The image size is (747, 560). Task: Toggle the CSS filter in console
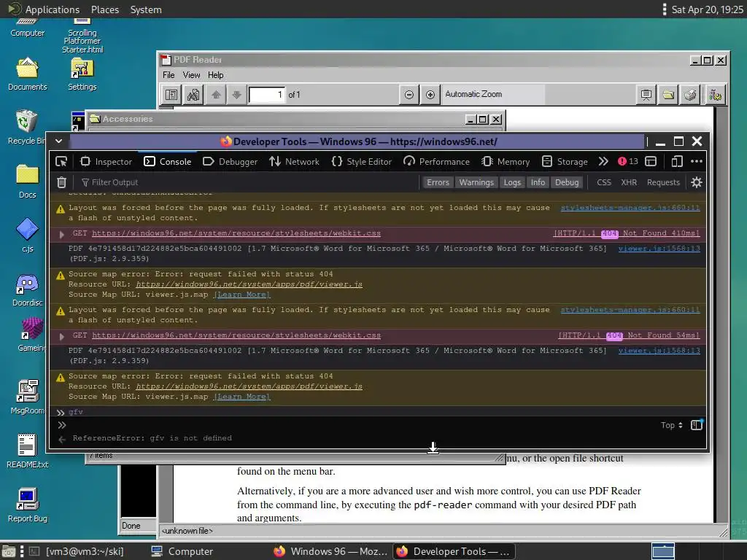(x=603, y=182)
